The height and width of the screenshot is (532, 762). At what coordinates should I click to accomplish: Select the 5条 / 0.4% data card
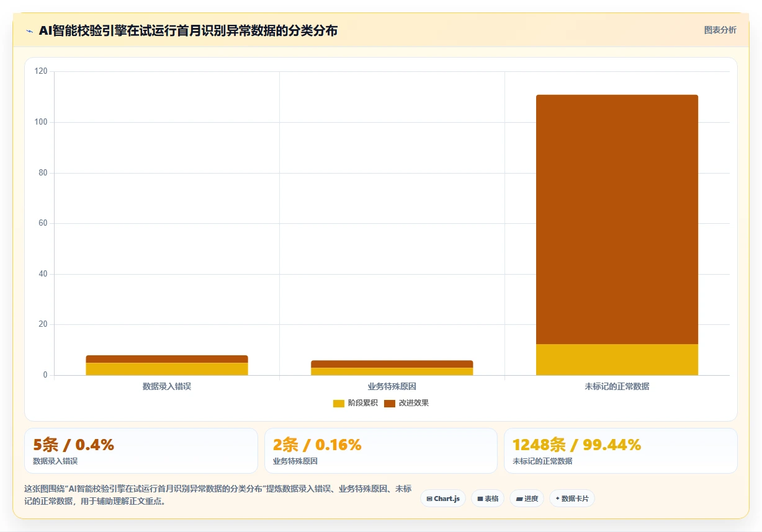[141, 451]
